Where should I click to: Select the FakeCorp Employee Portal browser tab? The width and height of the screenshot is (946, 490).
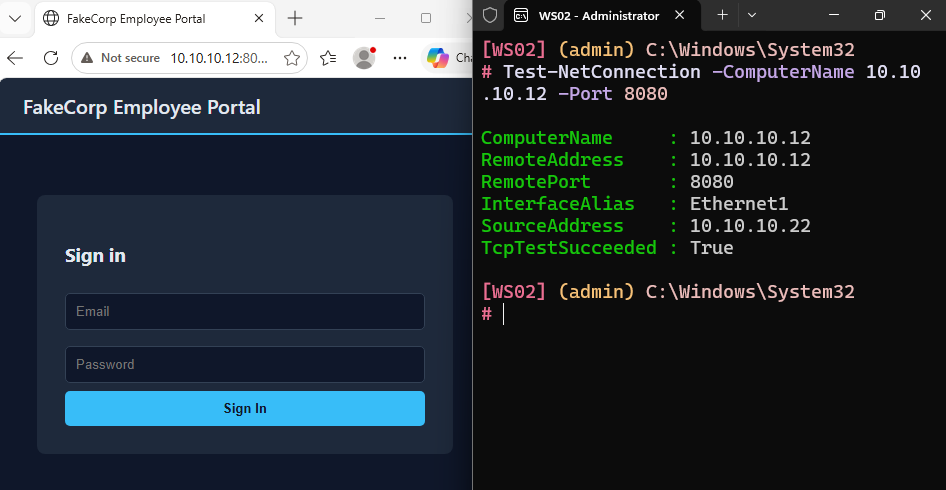[156, 19]
